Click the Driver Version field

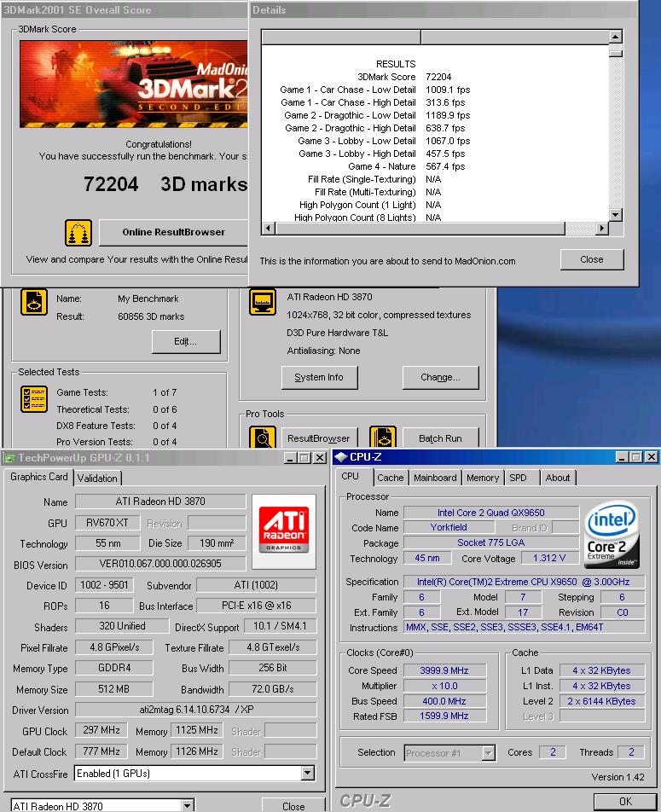click(196, 710)
